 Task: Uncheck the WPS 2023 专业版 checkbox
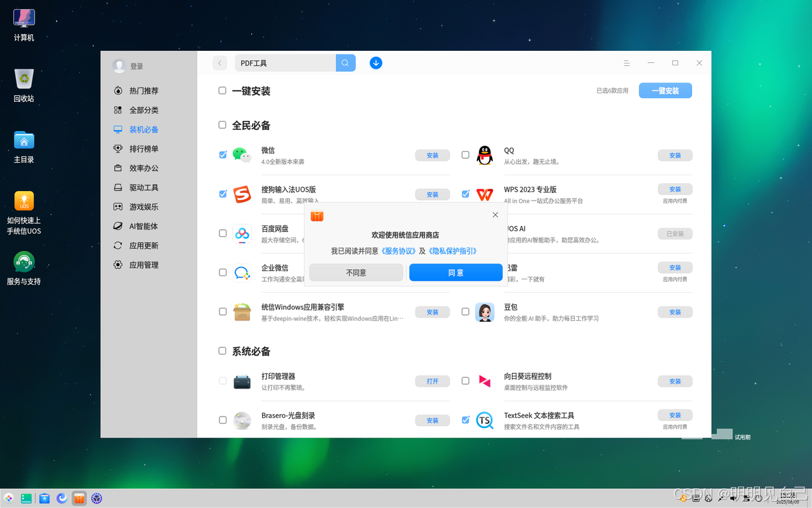(466, 194)
